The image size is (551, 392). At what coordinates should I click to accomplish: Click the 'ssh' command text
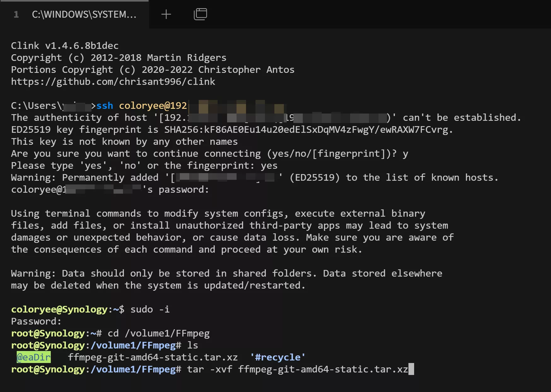click(105, 106)
